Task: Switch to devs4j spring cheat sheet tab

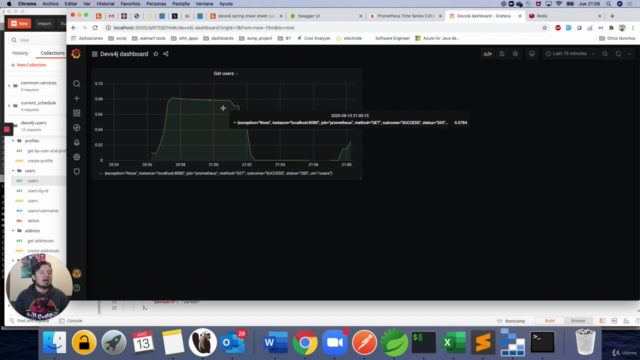Action: pyautogui.click(x=246, y=16)
